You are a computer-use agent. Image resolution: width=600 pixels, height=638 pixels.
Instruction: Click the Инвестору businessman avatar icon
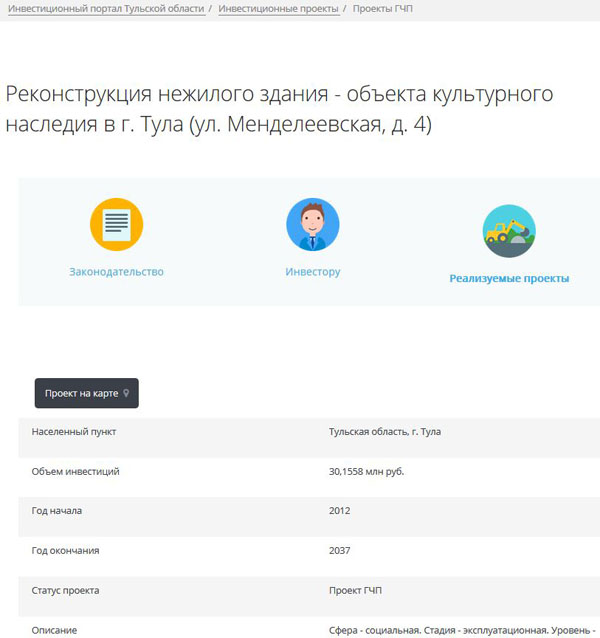point(312,224)
